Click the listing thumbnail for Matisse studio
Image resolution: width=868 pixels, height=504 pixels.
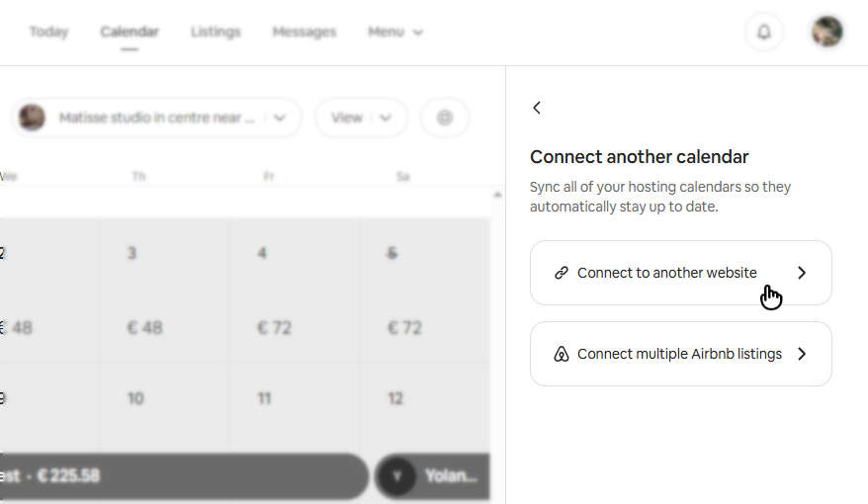[x=32, y=118]
